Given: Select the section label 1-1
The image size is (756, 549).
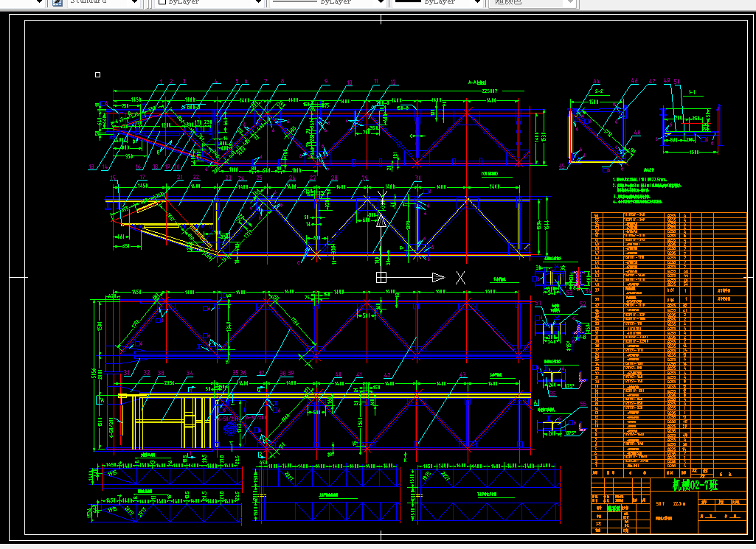Looking at the screenshot, I should [x=692, y=92].
